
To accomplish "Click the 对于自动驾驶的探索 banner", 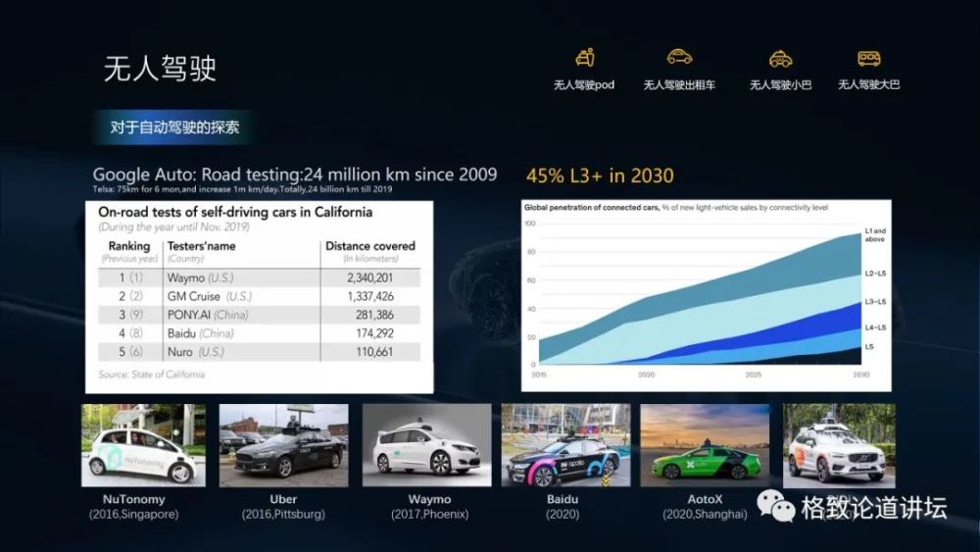I will 174,127.
